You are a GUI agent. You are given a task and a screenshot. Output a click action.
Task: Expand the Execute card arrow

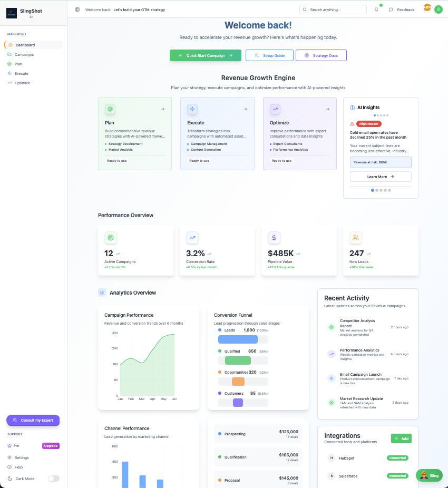pos(245,109)
